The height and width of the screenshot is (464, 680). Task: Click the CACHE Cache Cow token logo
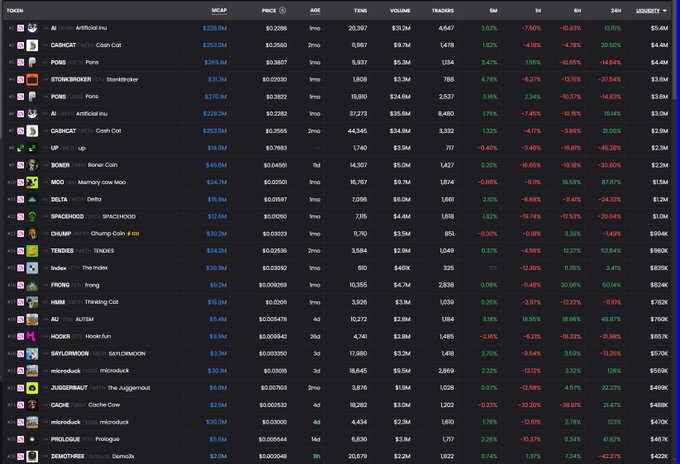point(32,405)
